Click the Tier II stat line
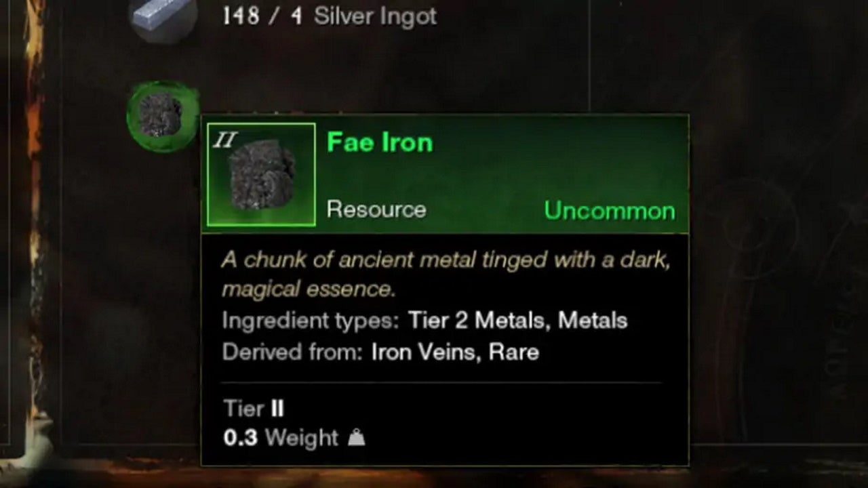Image resolution: width=868 pixels, height=488 pixels. click(254, 409)
